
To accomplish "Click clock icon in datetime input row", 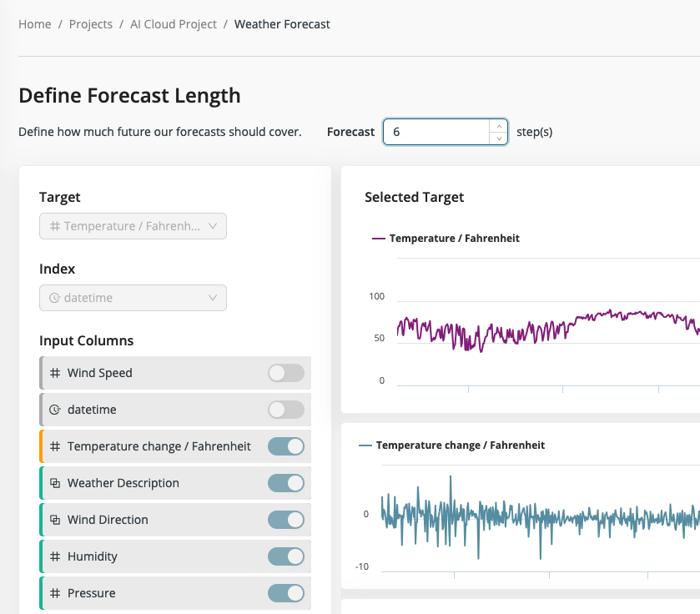I will coord(55,410).
